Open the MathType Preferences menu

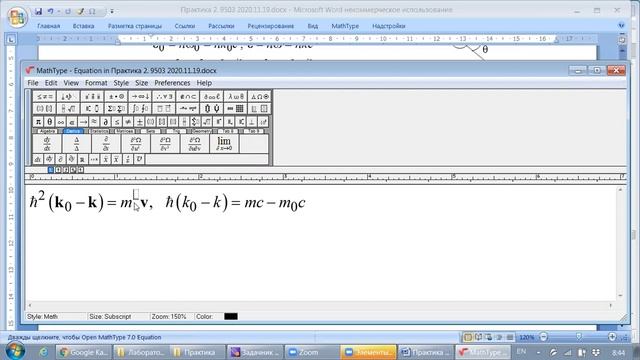coord(172,83)
